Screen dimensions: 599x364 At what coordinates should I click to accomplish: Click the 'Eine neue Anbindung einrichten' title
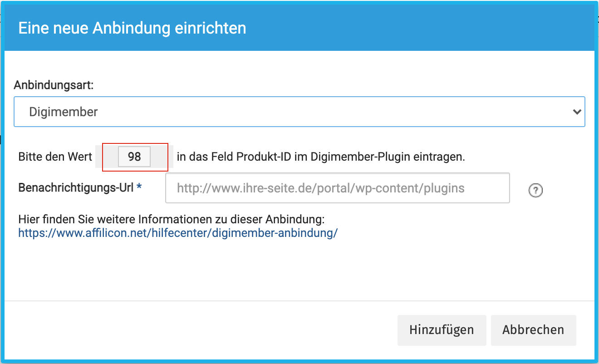[x=132, y=28]
